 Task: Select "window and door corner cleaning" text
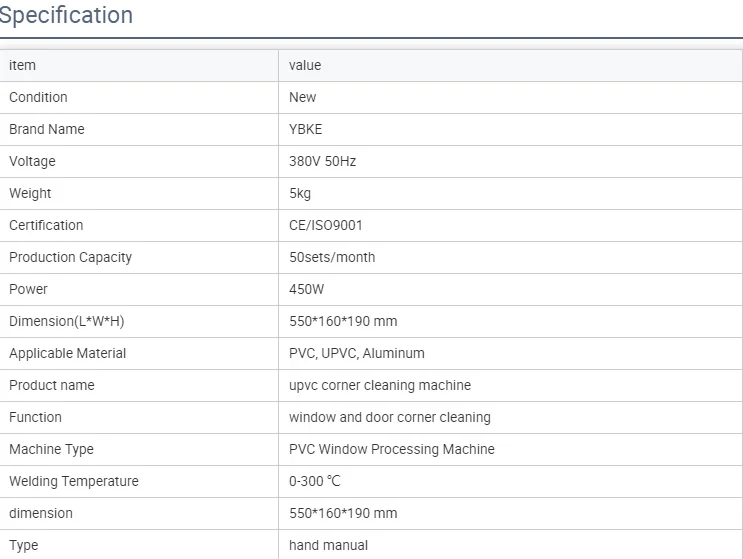(390, 417)
